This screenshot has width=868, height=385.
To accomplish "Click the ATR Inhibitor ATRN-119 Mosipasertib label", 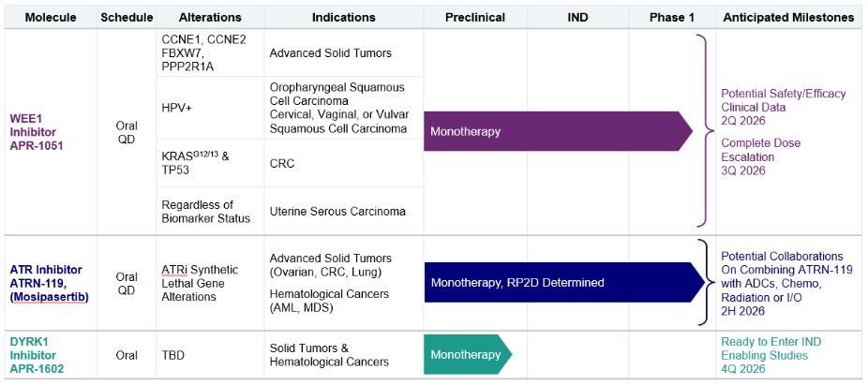I will [49, 283].
